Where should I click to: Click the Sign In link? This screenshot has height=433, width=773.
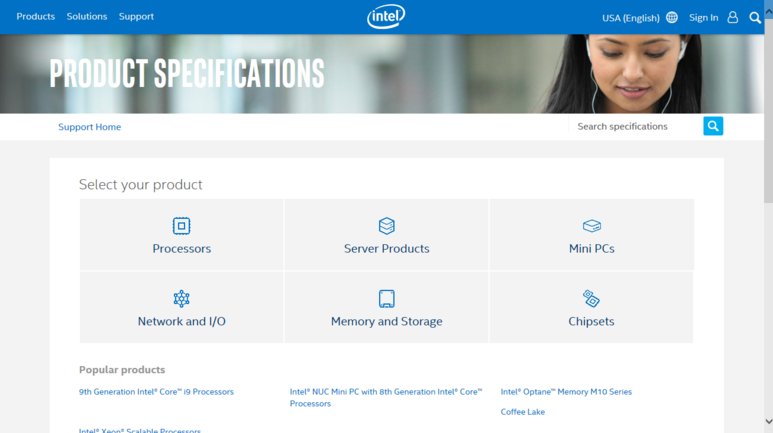point(703,18)
